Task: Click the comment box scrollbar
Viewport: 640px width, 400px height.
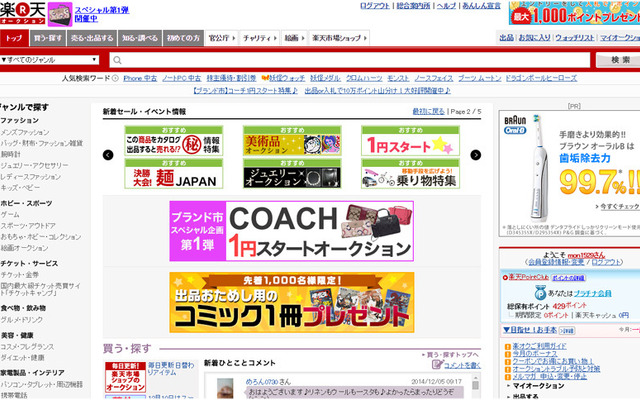Action: 476,387
